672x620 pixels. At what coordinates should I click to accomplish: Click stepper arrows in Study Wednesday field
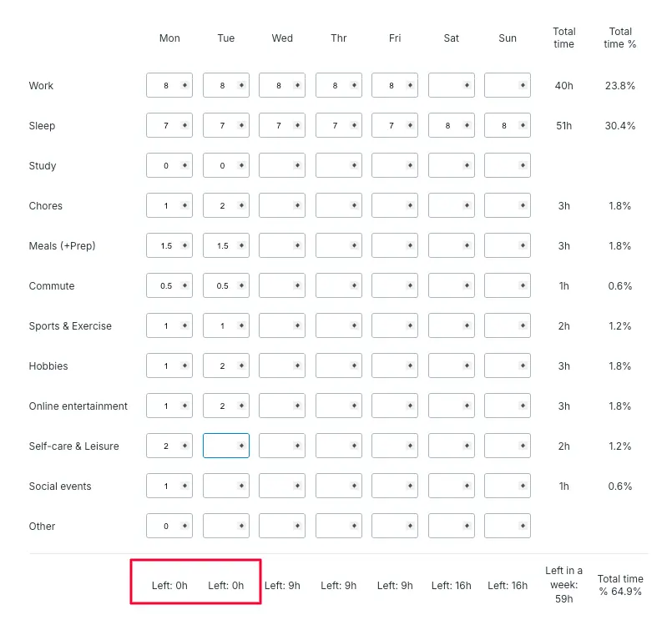297,166
